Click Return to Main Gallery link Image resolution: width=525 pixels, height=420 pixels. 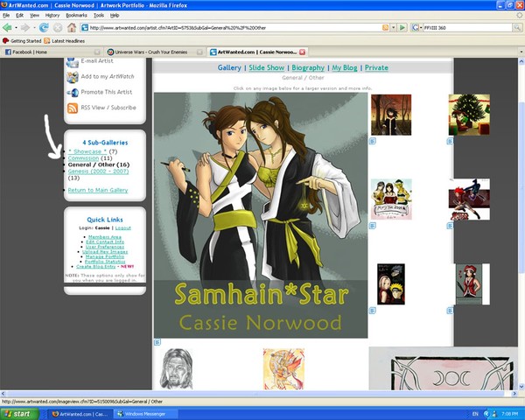pos(98,190)
